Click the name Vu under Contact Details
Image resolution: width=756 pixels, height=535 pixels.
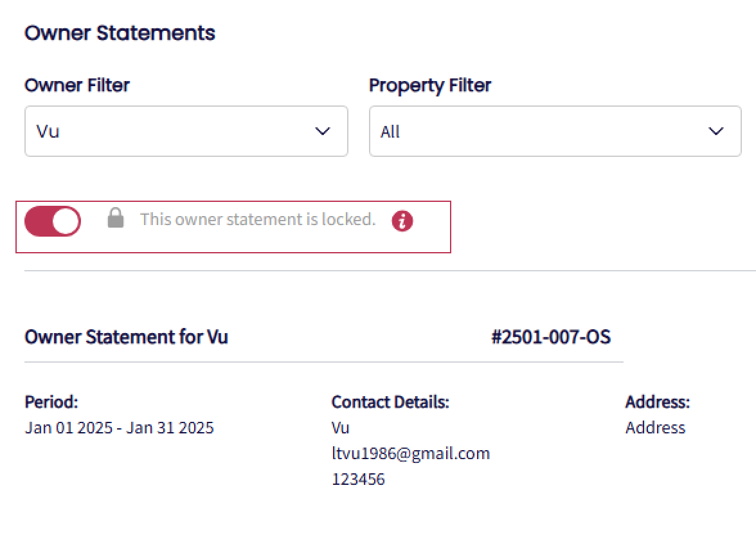coord(341,428)
